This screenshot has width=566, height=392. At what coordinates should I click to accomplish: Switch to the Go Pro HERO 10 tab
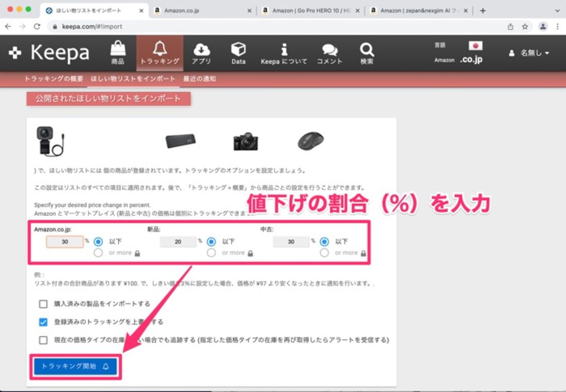(x=311, y=10)
